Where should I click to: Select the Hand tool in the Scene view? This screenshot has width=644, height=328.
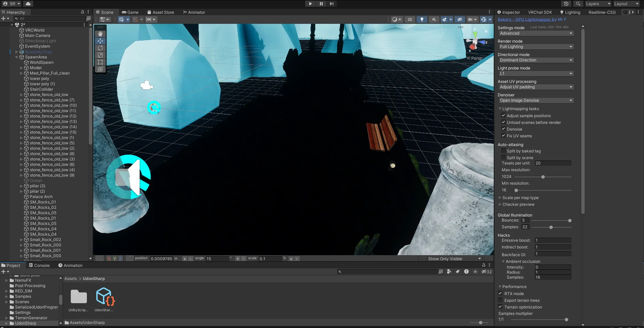click(x=100, y=33)
